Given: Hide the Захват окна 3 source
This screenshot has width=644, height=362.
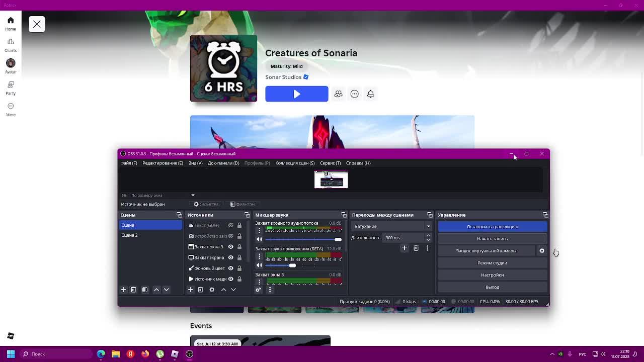Looking at the screenshot, I should tap(231, 247).
